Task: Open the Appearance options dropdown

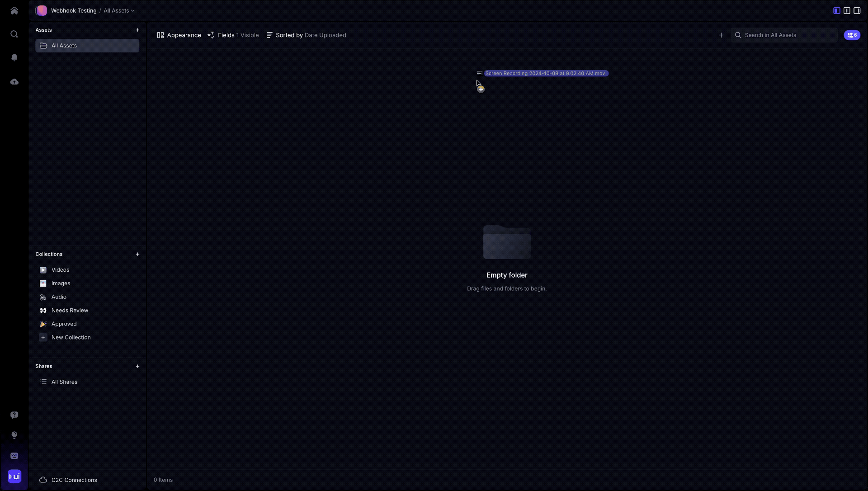Action: [x=179, y=35]
